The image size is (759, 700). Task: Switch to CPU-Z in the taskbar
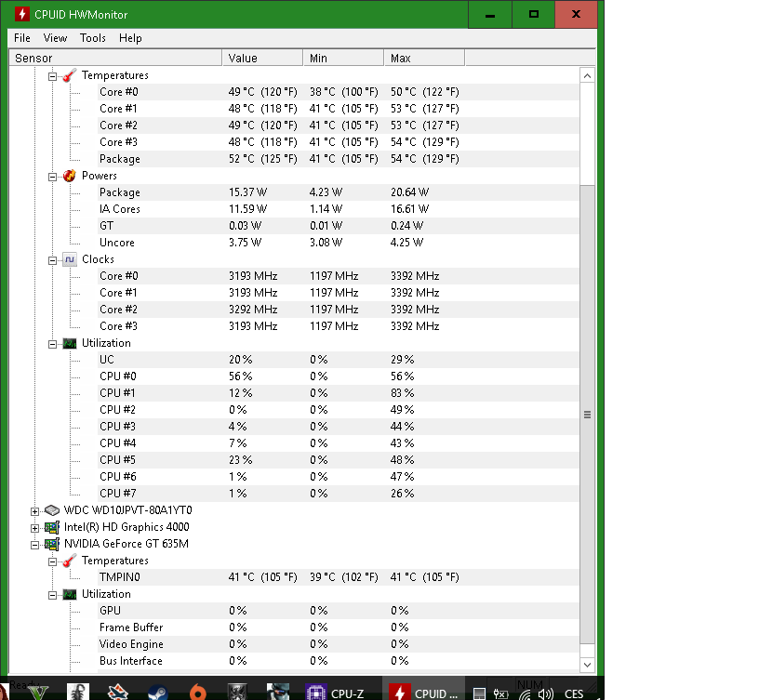pos(336,693)
